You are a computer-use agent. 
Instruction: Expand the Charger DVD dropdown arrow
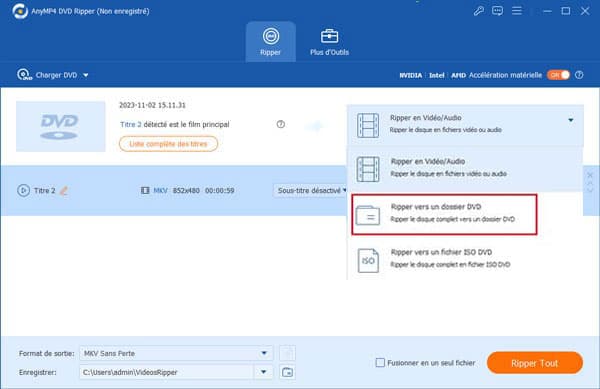click(86, 75)
